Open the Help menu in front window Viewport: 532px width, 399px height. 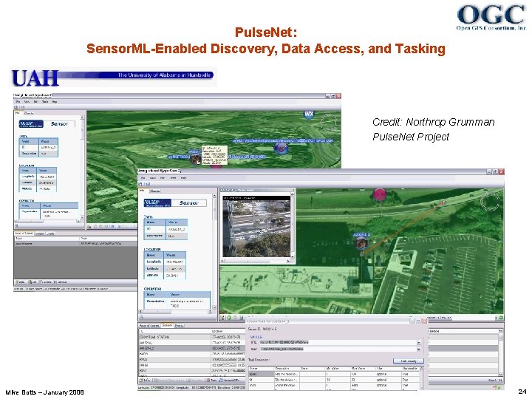pos(183,178)
